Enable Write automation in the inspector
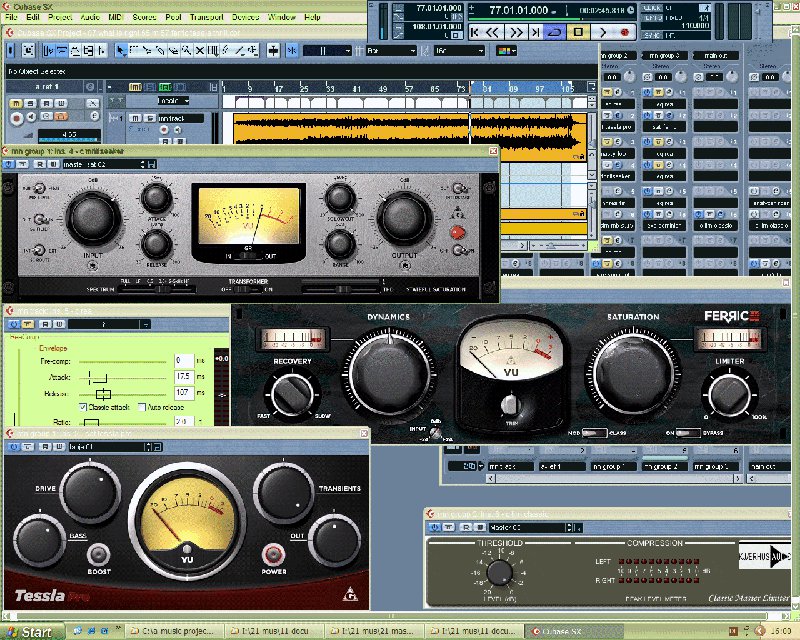The width and height of the screenshot is (800, 640). click(61, 103)
